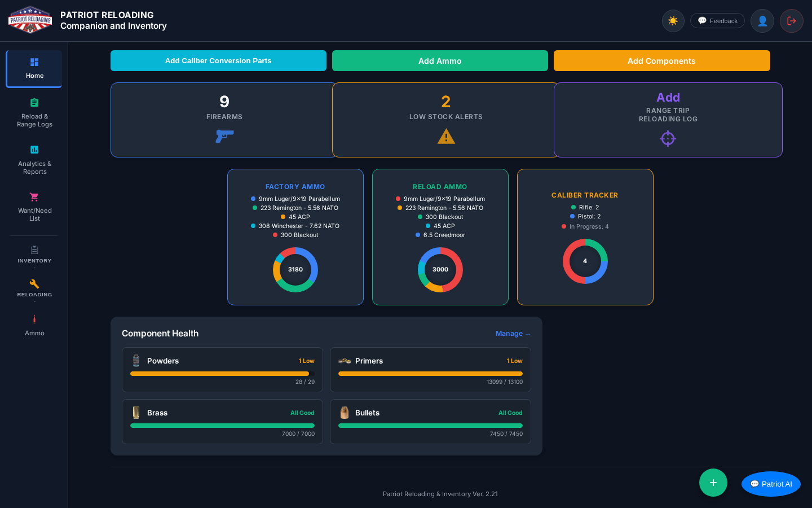
Task: Open Analytics & Reports section
Action: 34,160
